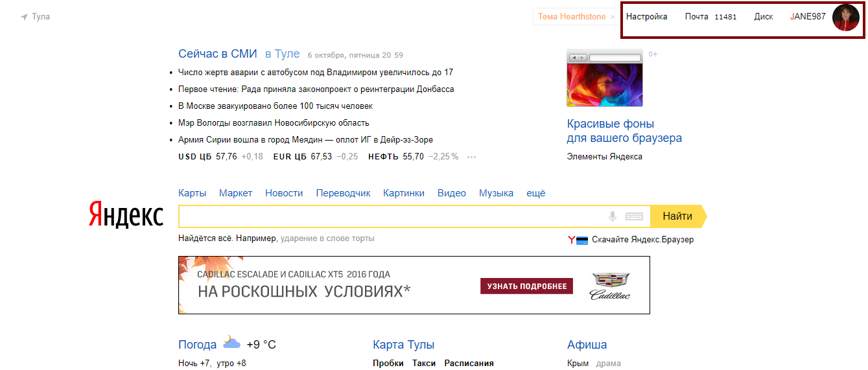Open the Новости service tab
Screen dimensions: 868x370
point(284,193)
